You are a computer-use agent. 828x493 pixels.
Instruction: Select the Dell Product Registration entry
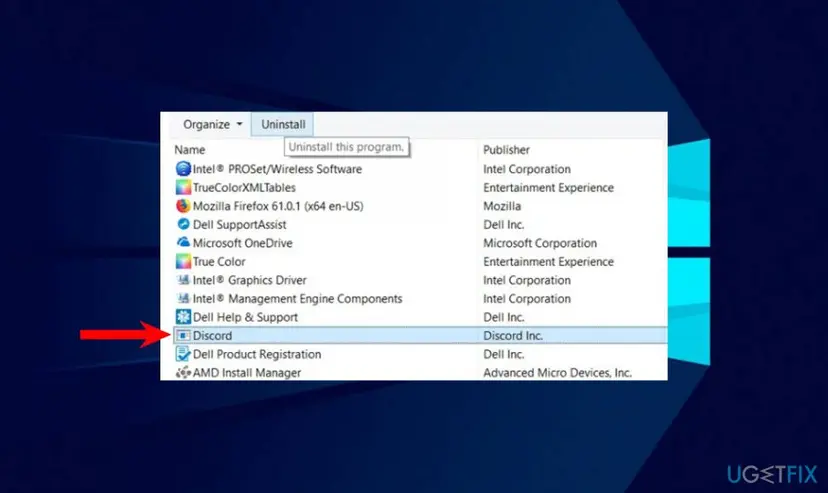point(257,354)
